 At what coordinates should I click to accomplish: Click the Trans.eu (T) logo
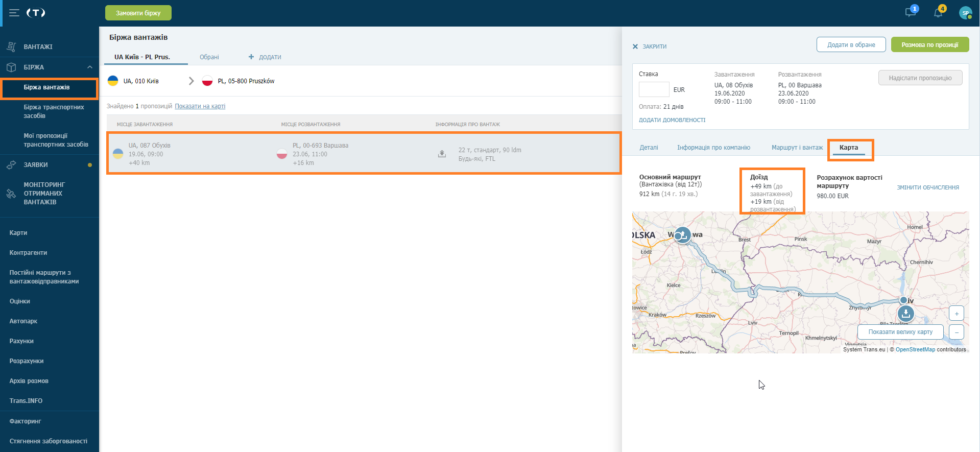[x=36, y=13]
